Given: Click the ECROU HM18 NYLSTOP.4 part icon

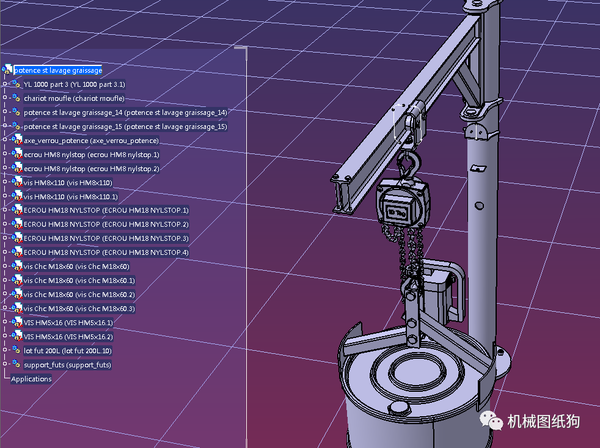Looking at the screenshot, I should [x=17, y=252].
